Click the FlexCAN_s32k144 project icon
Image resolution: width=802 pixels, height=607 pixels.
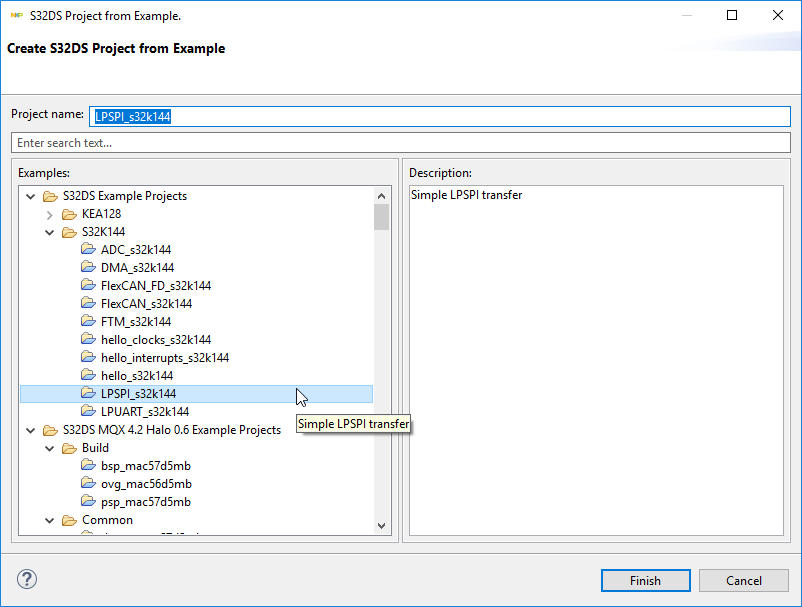coord(88,303)
